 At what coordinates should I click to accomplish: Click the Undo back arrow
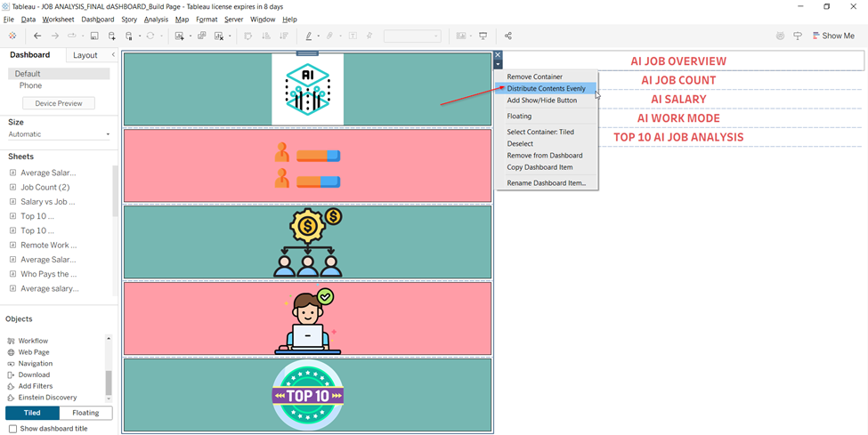(37, 36)
